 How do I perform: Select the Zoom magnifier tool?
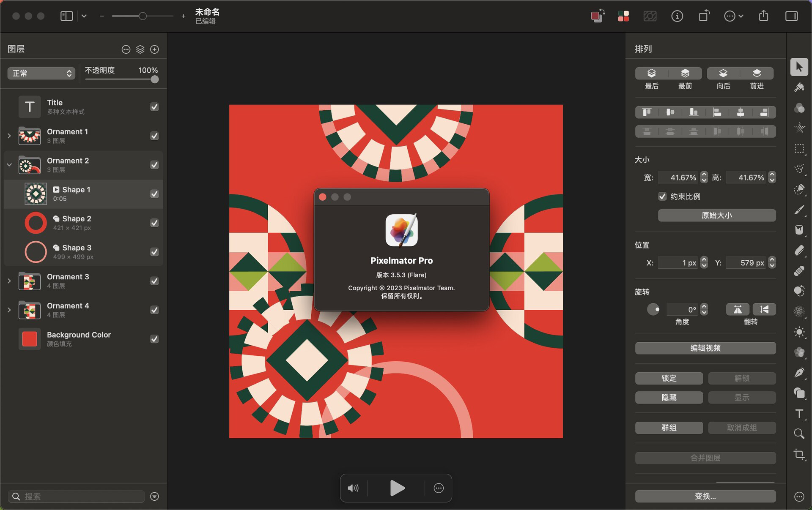click(x=799, y=434)
